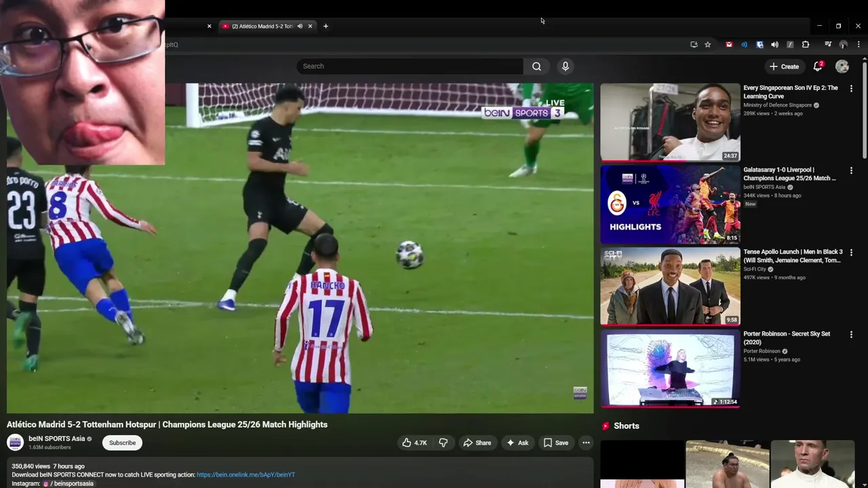This screenshot has height=488, width=868.
Task: Open the media controls playlist icon
Action: click(828, 45)
